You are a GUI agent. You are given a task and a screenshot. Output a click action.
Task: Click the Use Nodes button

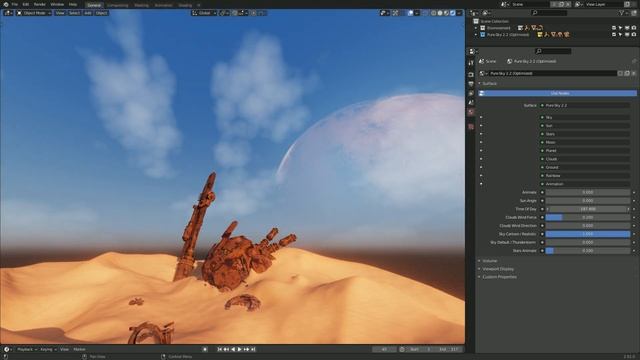[558, 93]
